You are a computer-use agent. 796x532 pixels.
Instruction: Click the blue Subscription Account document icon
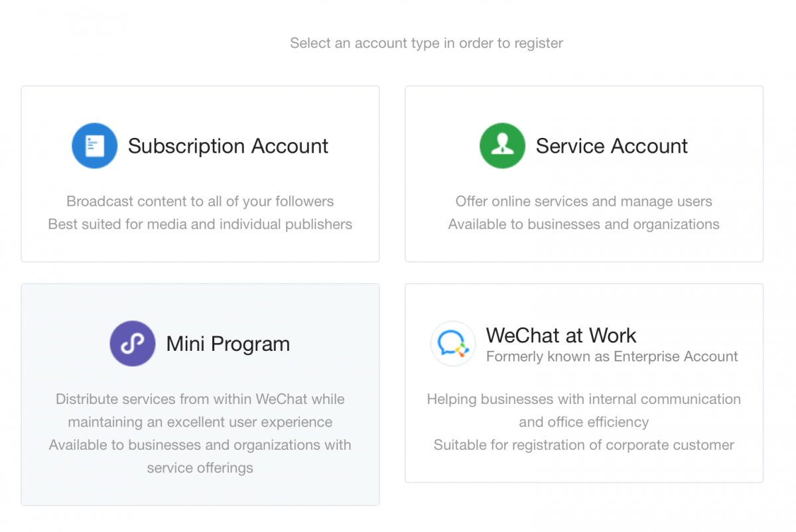pyautogui.click(x=95, y=146)
